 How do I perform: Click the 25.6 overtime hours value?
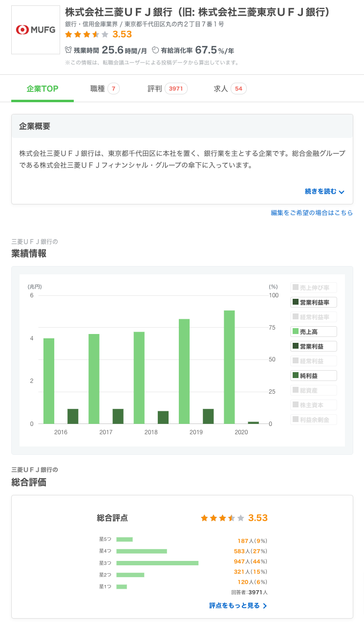(112, 49)
